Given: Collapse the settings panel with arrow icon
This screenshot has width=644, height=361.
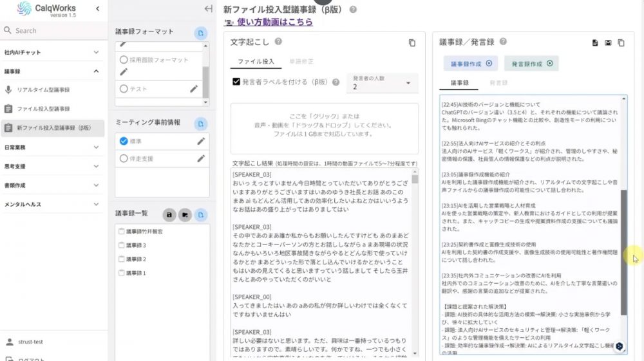Looking at the screenshot, I should 208,8.
